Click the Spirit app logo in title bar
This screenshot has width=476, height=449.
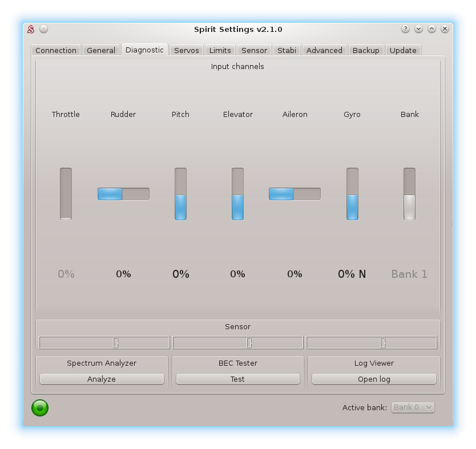(x=32, y=29)
